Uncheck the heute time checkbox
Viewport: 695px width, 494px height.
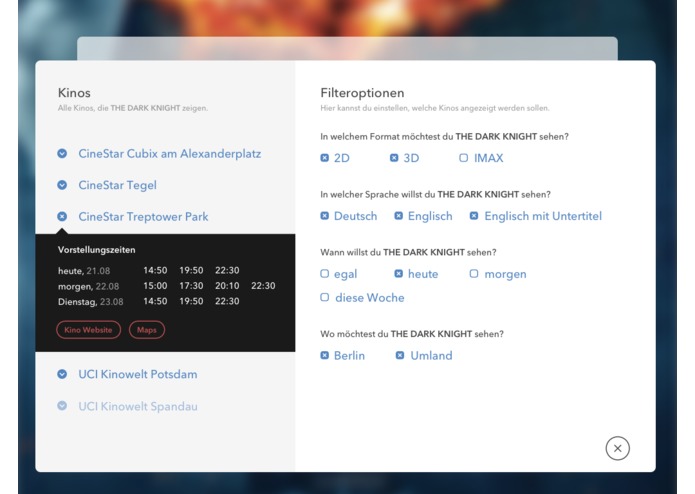point(399,273)
